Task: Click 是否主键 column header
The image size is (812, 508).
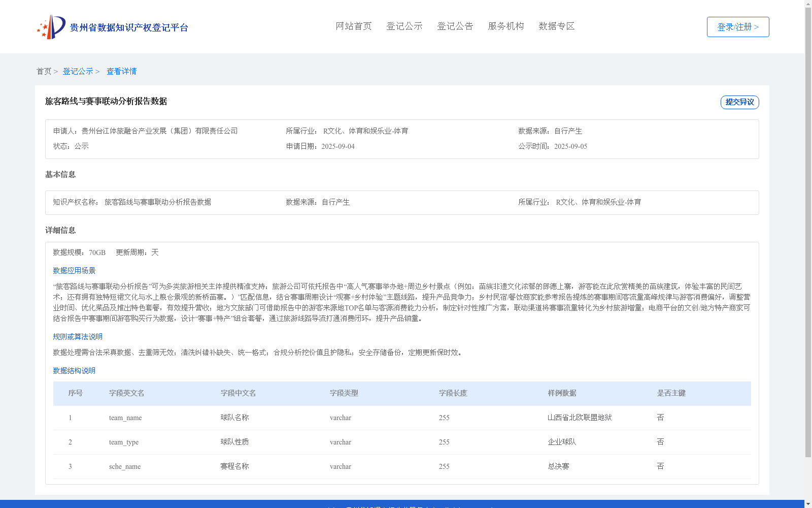Action: (x=671, y=393)
